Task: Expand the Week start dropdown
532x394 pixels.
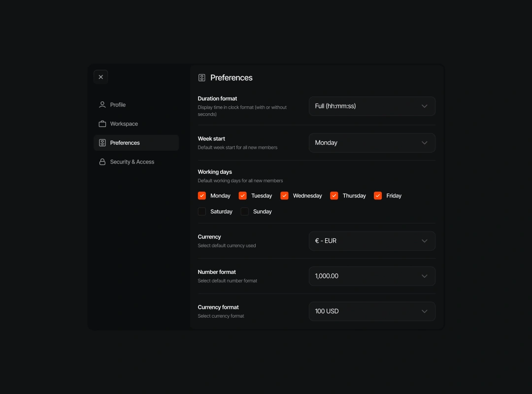Action: (372, 143)
